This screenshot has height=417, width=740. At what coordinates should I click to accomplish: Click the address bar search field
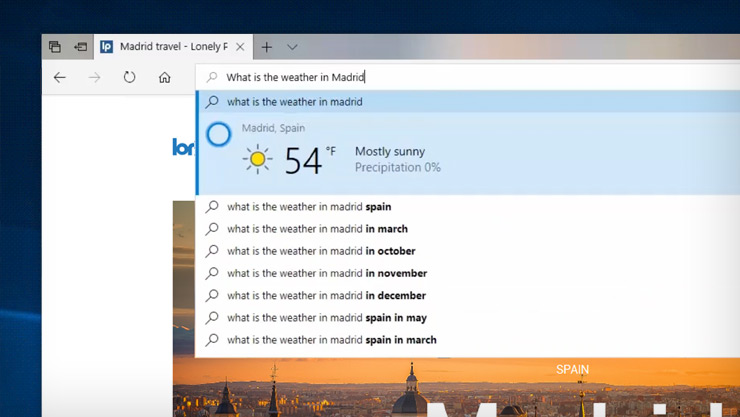pyautogui.click(x=467, y=77)
